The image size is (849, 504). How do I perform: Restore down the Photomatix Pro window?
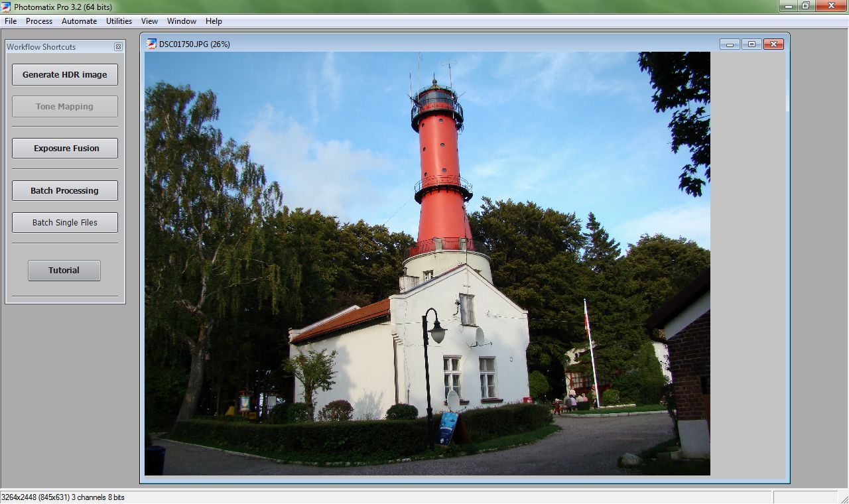[805, 6]
